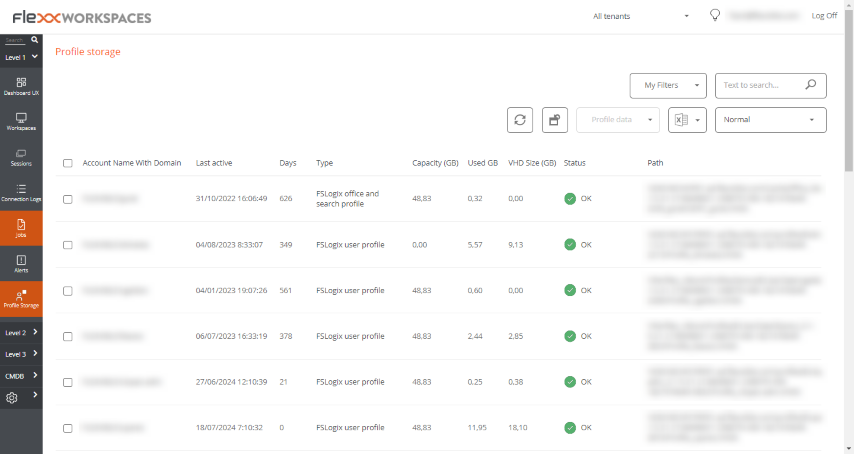
Task: Open Profile Storage in sidebar
Action: [x=21, y=299]
